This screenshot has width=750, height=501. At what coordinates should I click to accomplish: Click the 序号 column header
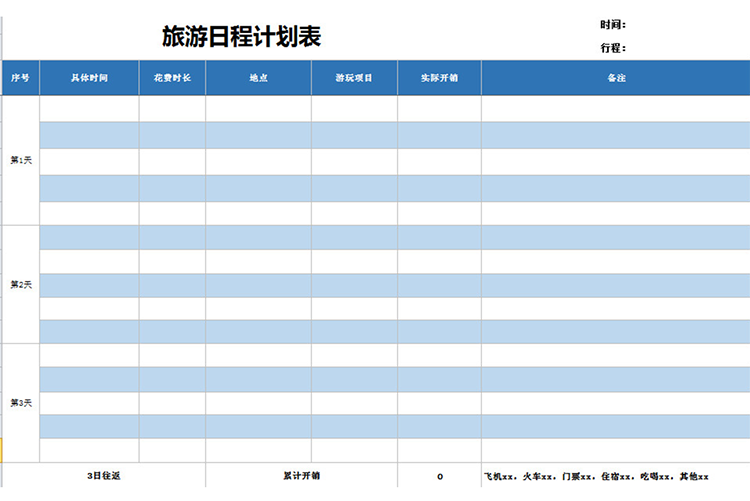[21, 78]
